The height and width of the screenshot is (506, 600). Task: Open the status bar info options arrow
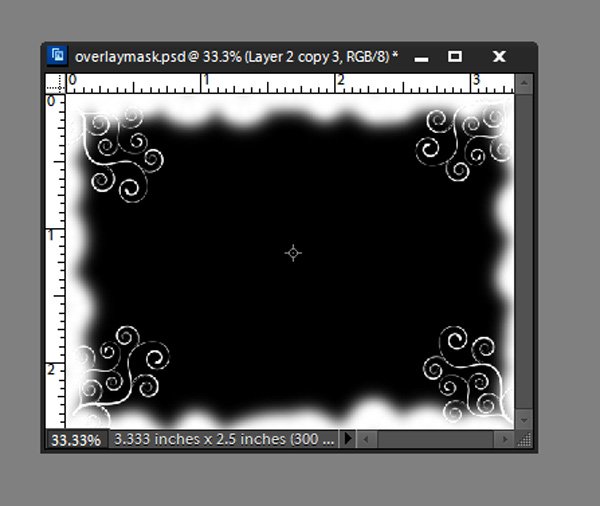pos(348,438)
